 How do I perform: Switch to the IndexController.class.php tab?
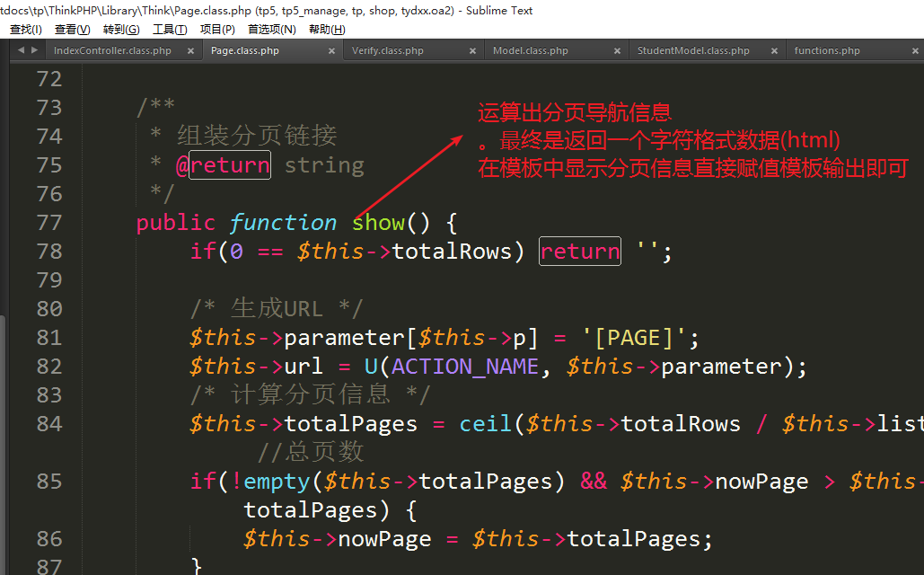[112, 51]
